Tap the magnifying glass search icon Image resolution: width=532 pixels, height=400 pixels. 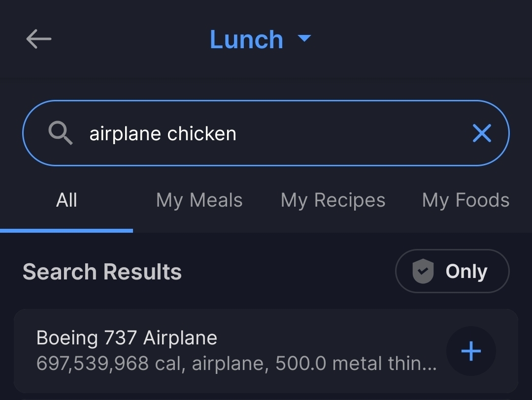click(61, 133)
